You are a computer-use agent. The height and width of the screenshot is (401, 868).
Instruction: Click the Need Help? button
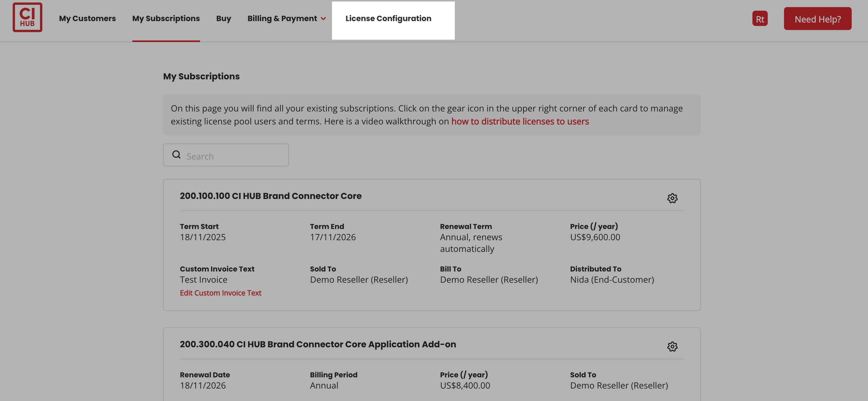point(817,19)
